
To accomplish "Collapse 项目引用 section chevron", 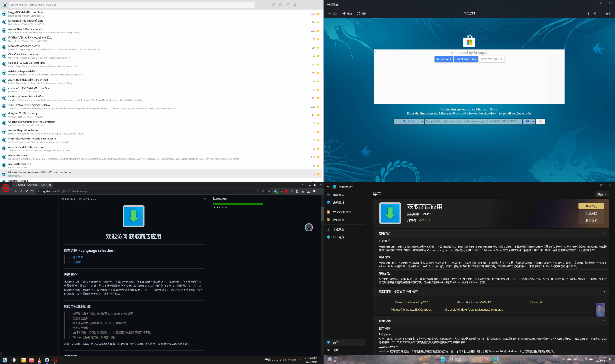I will pyautogui.click(x=604, y=292).
